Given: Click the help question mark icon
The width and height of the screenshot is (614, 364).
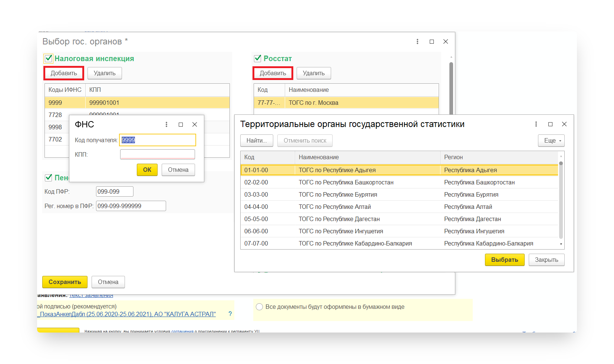Looking at the screenshot, I should [x=230, y=314].
